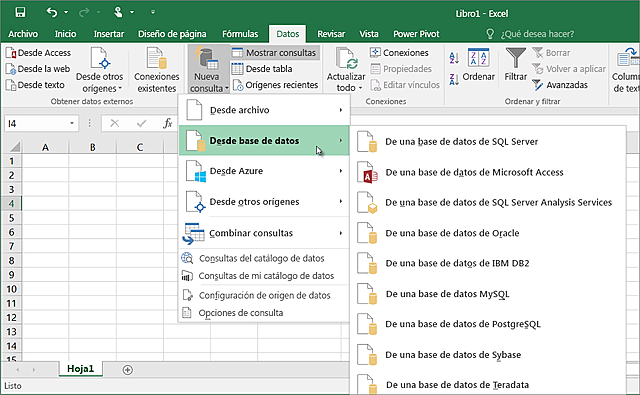Click the Undo arrow icon
This screenshot has width=640, height=395.
pyautogui.click(x=51, y=12)
